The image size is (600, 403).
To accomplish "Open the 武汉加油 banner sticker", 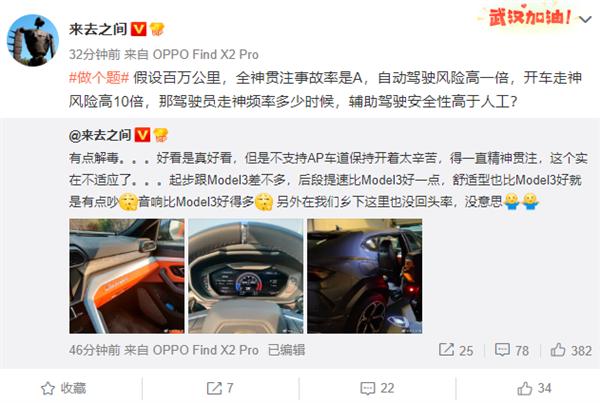I will click(529, 17).
